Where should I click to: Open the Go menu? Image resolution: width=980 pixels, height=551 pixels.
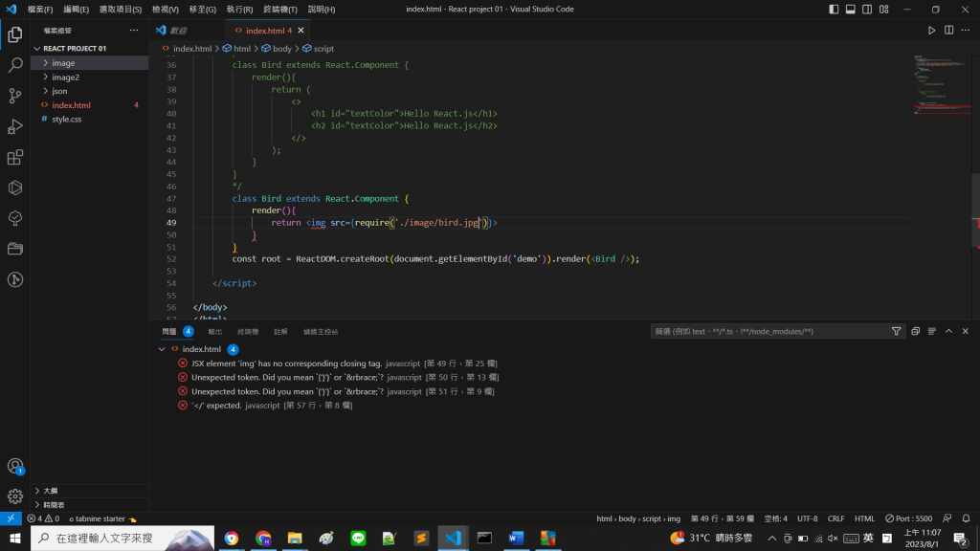203,10
